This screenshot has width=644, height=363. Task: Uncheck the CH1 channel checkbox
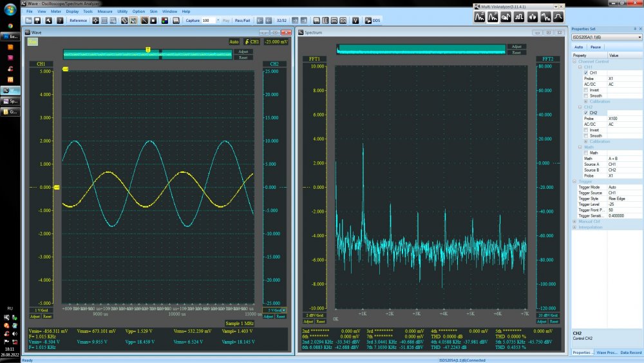pyautogui.click(x=585, y=73)
